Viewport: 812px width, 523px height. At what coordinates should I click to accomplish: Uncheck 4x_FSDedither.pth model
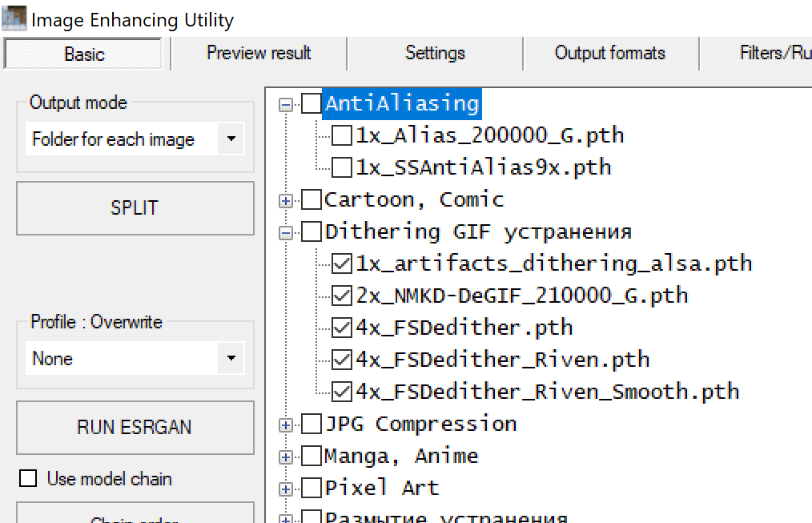coord(342,327)
